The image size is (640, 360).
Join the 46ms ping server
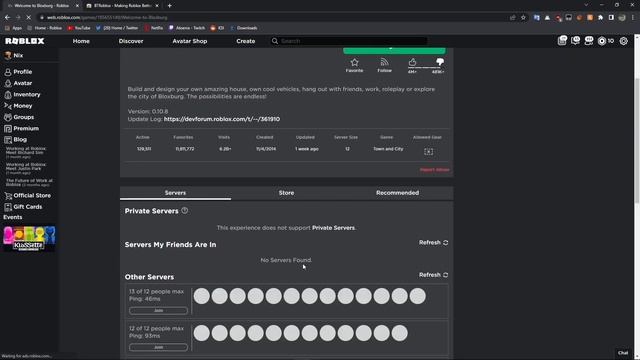158,311
